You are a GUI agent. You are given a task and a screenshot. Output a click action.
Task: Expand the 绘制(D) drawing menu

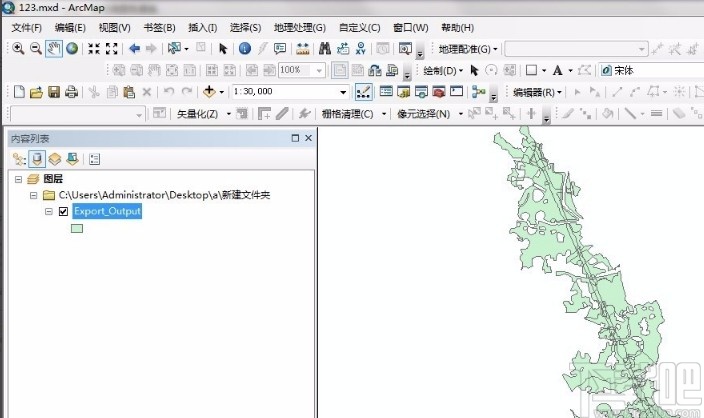point(443,70)
